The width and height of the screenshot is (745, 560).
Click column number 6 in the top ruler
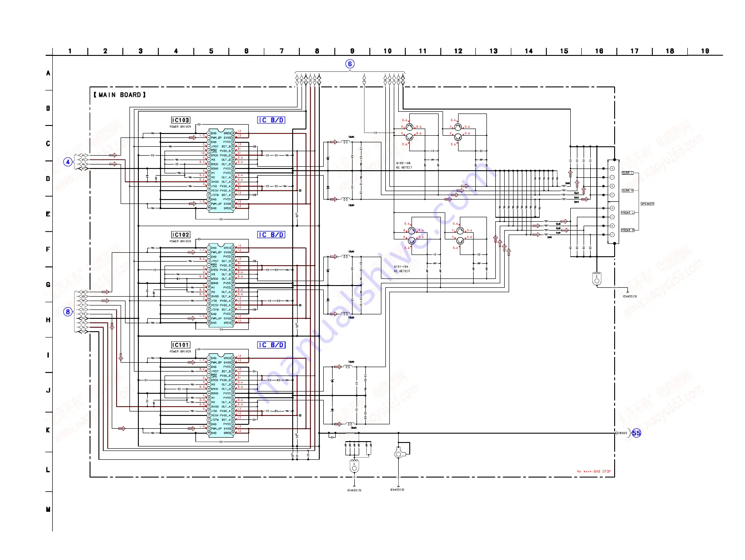coord(247,51)
